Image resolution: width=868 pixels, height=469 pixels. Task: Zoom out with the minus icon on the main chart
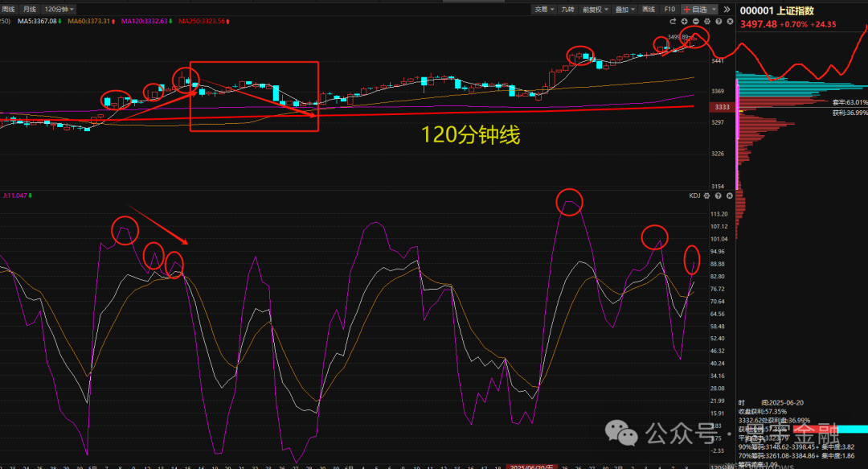(696, 22)
